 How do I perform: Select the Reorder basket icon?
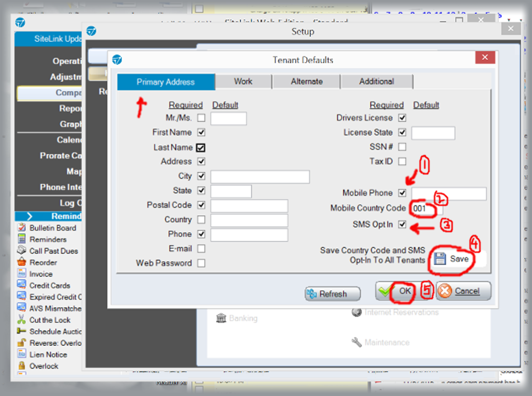pyautogui.click(x=22, y=262)
